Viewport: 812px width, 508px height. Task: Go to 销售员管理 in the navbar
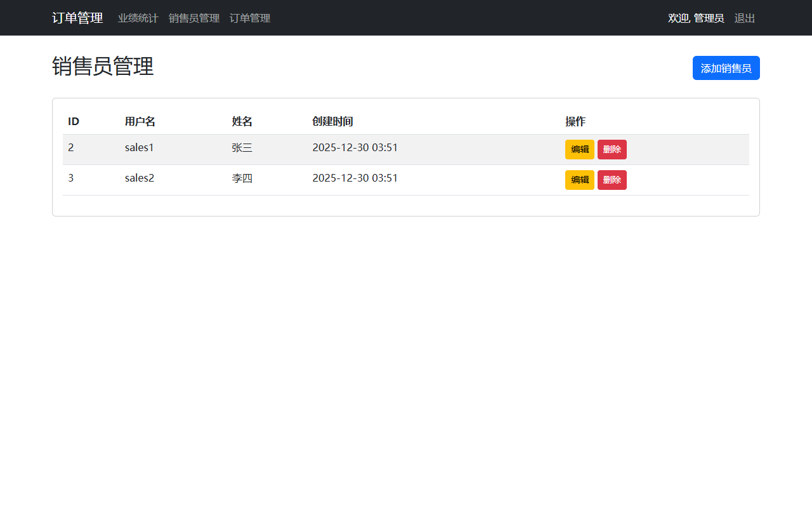point(193,18)
